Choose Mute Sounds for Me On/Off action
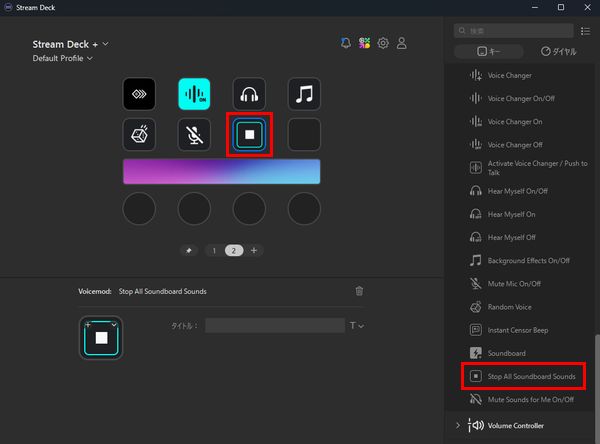600x444 pixels. (x=520, y=400)
